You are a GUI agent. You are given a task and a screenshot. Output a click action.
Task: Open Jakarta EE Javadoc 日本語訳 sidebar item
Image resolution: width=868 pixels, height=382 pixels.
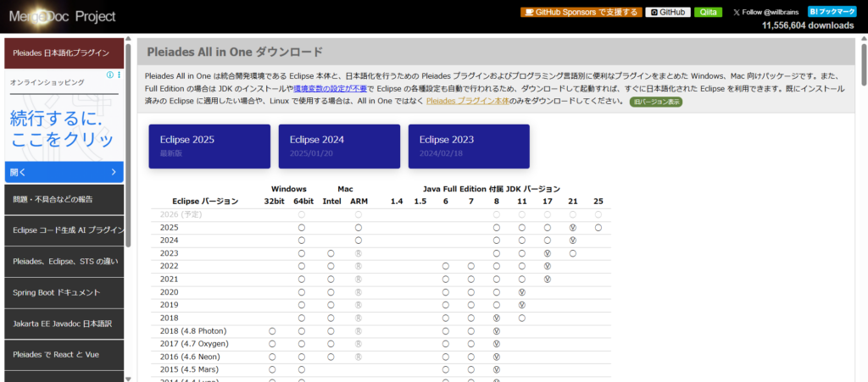64,324
